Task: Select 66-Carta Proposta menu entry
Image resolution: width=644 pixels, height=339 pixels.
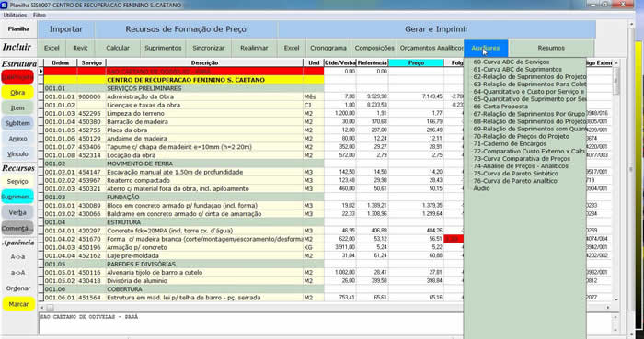Action: click(x=500, y=107)
